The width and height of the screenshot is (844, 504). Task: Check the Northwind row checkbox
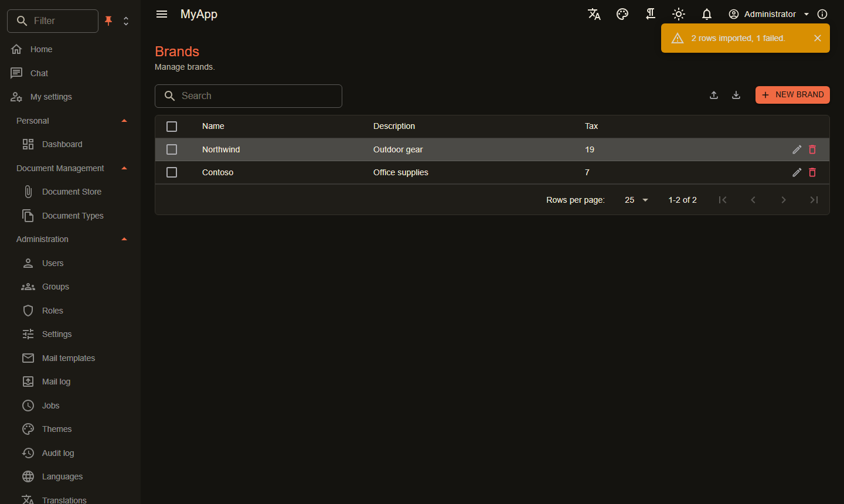[172, 149]
